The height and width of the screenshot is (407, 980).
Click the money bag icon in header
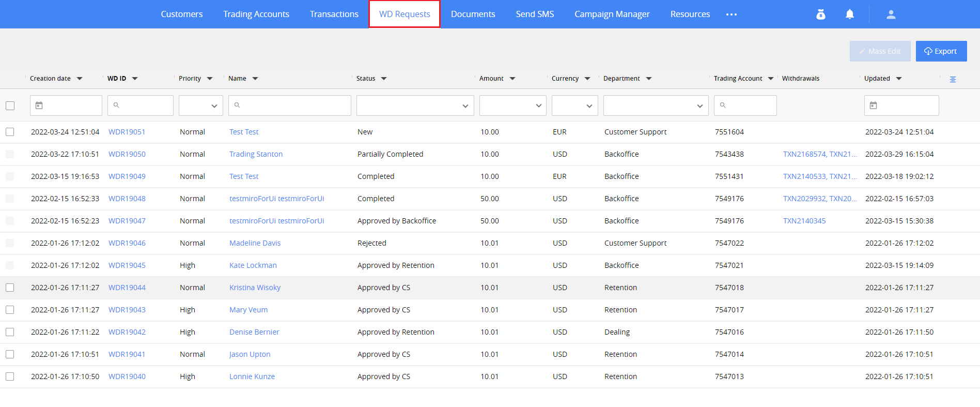coord(820,14)
